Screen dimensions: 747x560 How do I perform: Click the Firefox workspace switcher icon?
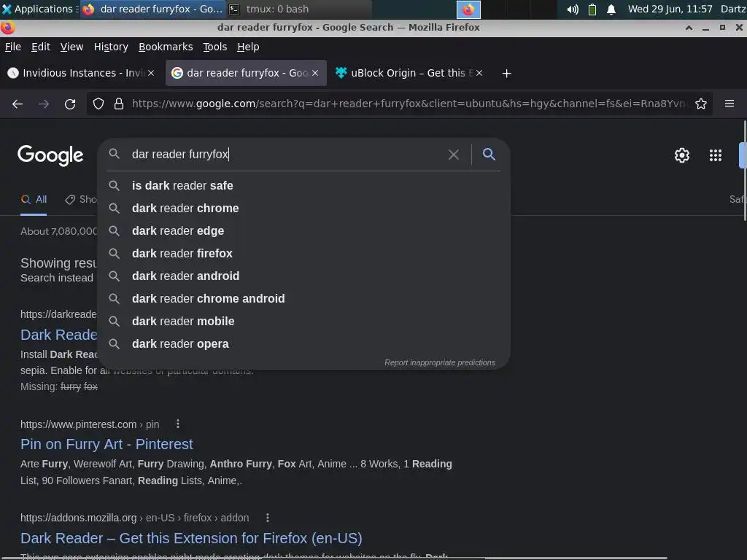click(468, 9)
